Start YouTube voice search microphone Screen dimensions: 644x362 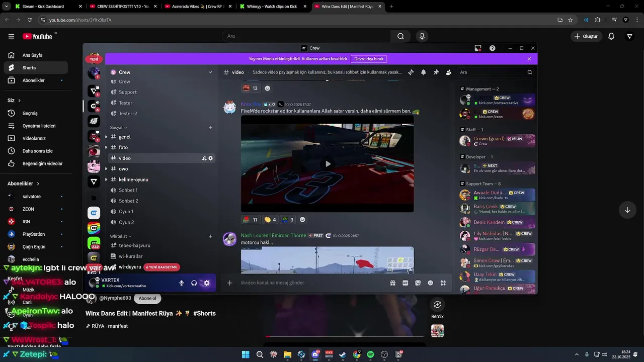coord(422,36)
